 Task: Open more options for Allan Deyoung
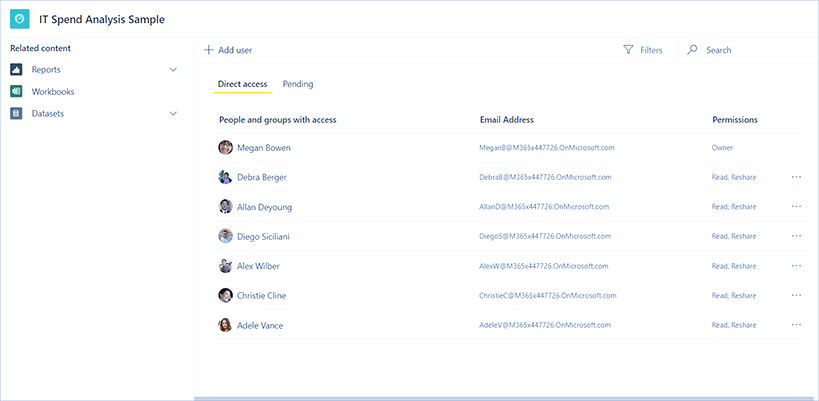pos(796,207)
